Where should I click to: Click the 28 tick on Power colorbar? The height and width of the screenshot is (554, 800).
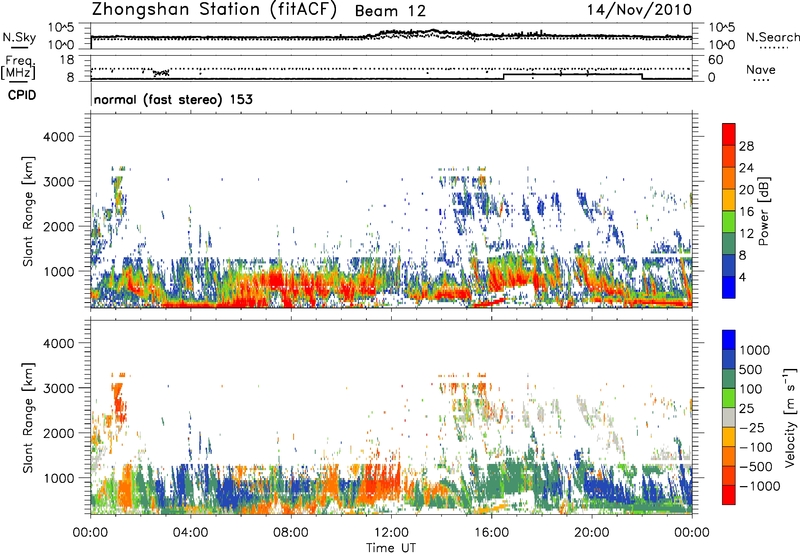tap(746, 146)
